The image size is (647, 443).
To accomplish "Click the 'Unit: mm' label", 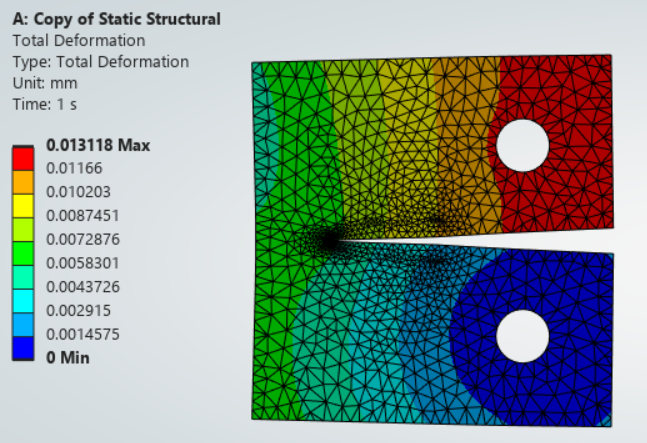I will [x=43, y=82].
